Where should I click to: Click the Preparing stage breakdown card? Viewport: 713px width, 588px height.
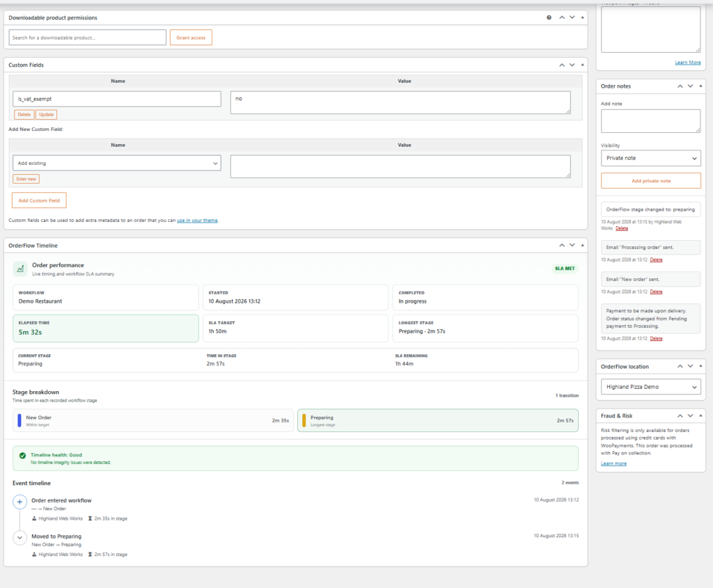click(438, 420)
